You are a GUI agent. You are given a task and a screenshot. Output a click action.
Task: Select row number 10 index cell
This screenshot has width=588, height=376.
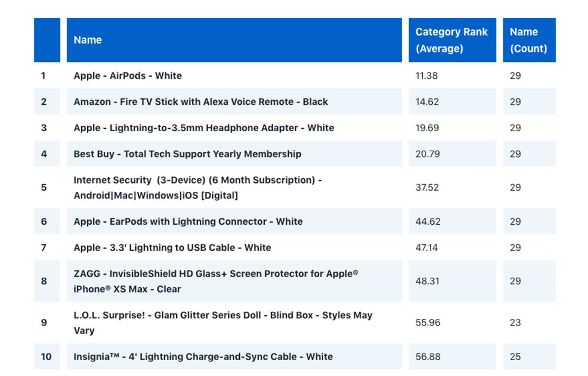tap(46, 357)
